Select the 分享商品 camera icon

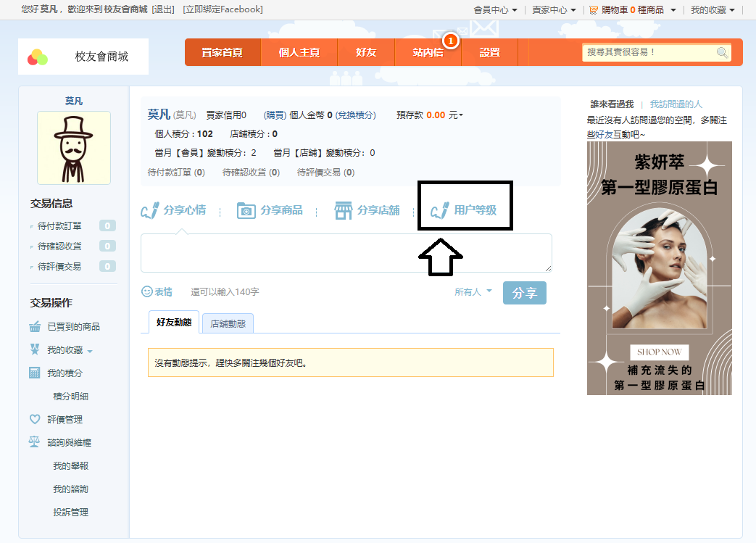(246, 210)
